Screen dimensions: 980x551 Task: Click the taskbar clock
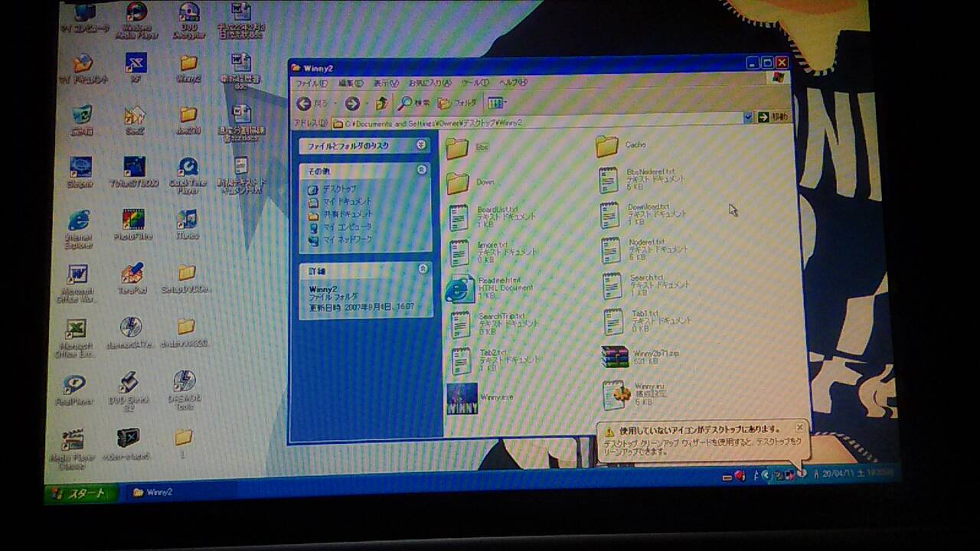856,474
